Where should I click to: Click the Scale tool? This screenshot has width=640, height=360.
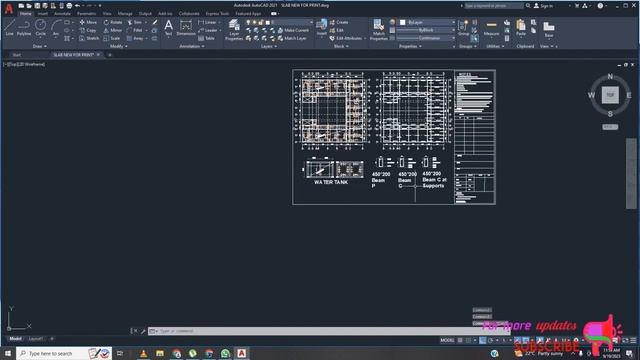pyautogui.click(x=112, y=38)
